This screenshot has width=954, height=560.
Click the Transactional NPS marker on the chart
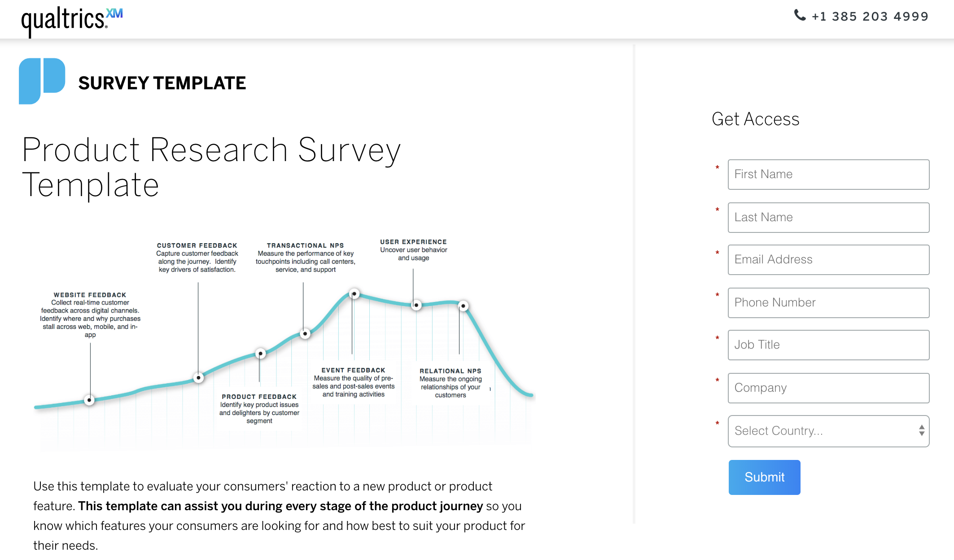[x=305, y=333]
